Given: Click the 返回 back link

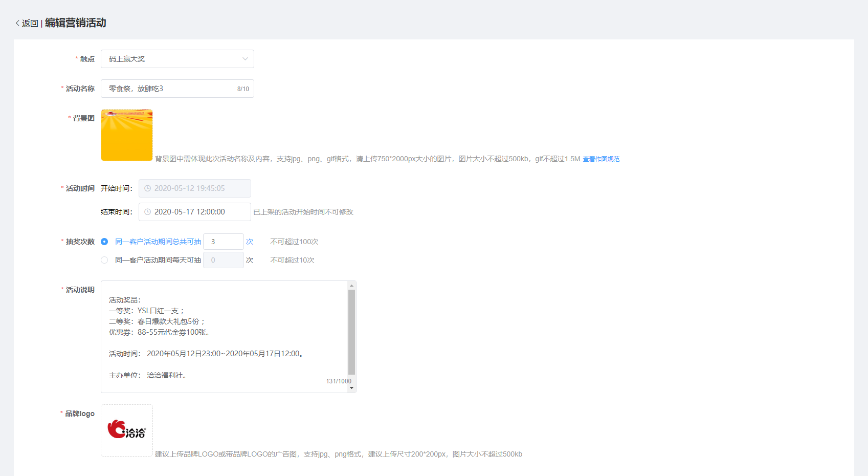Looking at the screenshot, I should (x=30, y=24).
